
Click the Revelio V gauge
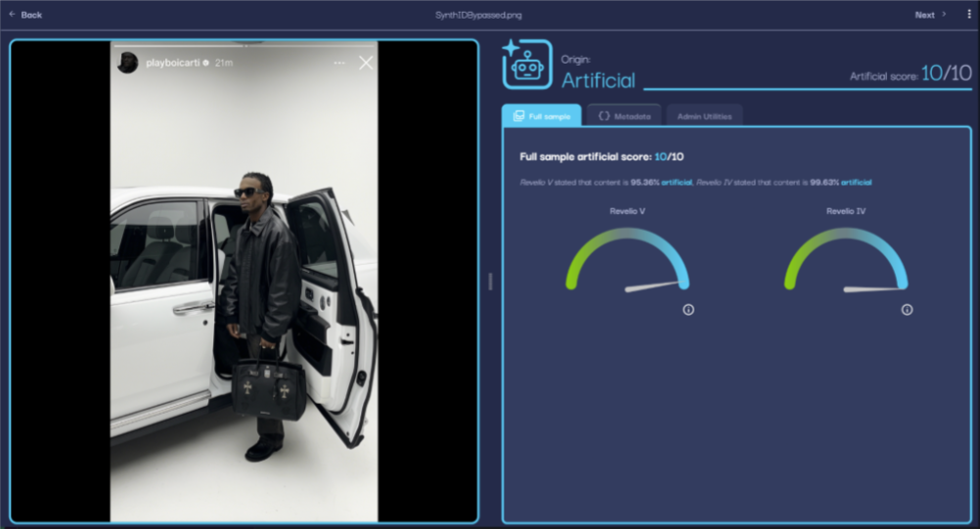(x=628, y=260)
